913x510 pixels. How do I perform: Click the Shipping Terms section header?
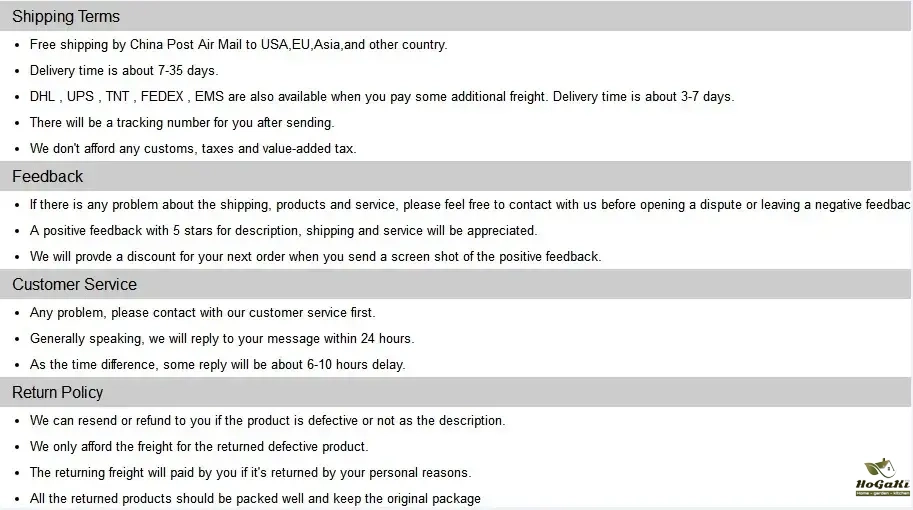tap(66, 17)
